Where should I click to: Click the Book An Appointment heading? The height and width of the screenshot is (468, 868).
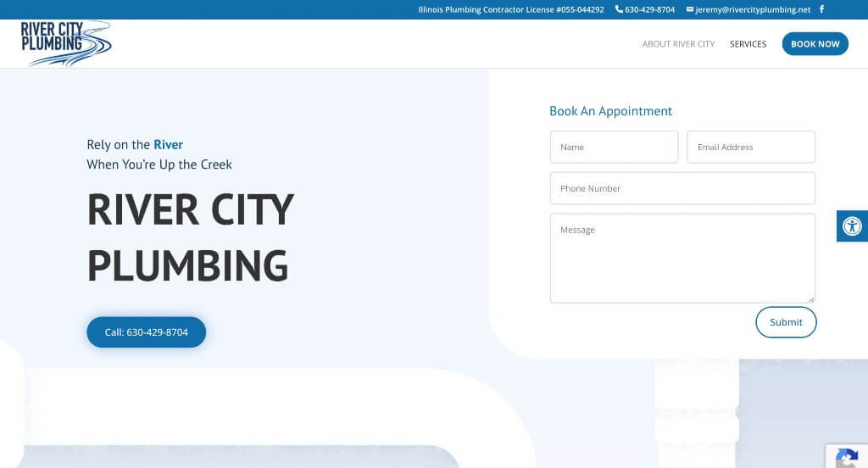(610, 111)
